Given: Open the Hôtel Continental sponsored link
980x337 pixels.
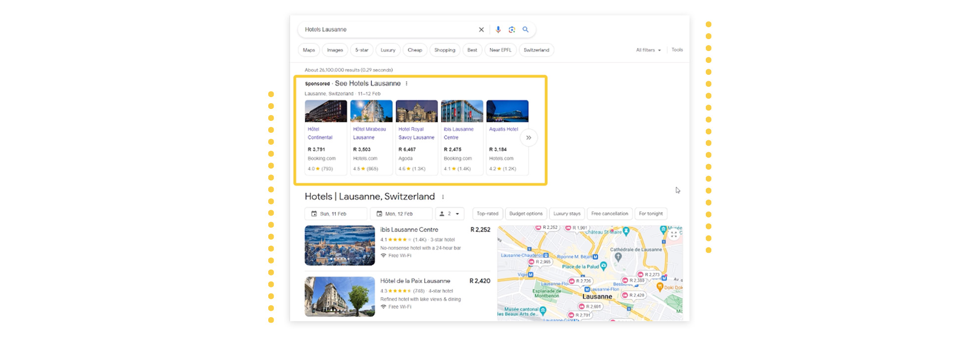Looking at the screenshot, I should click(320, 133).
